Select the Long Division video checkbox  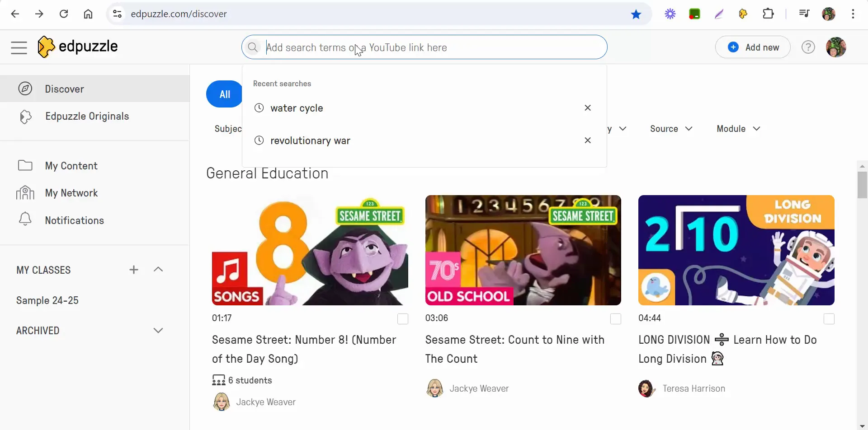(829, 319)
